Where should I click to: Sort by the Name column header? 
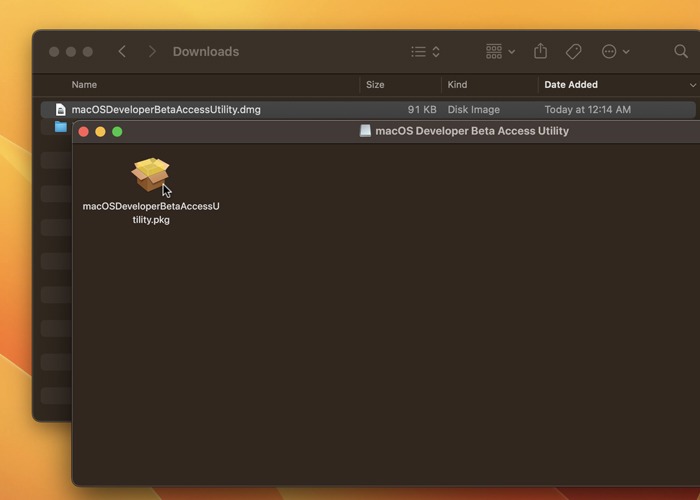(x=84, y=85)
